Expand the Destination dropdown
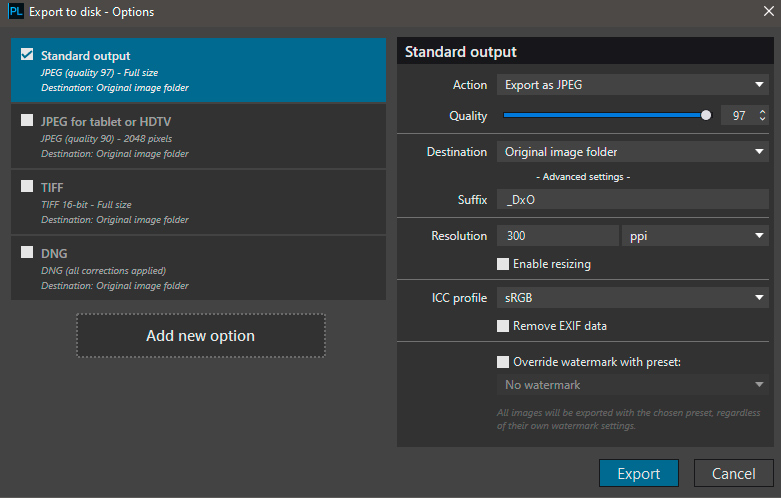This screenshot has width=781, height=498. click(632, 152)
